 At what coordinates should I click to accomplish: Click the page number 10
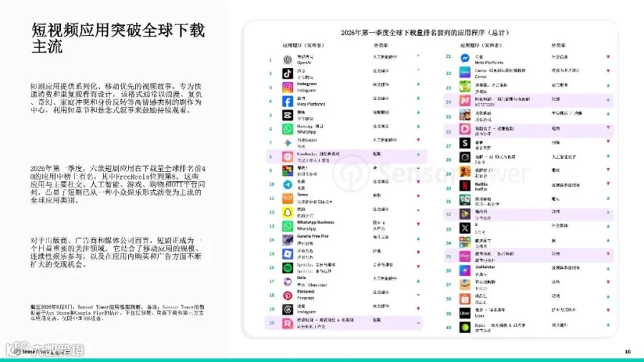pos(628,352)
